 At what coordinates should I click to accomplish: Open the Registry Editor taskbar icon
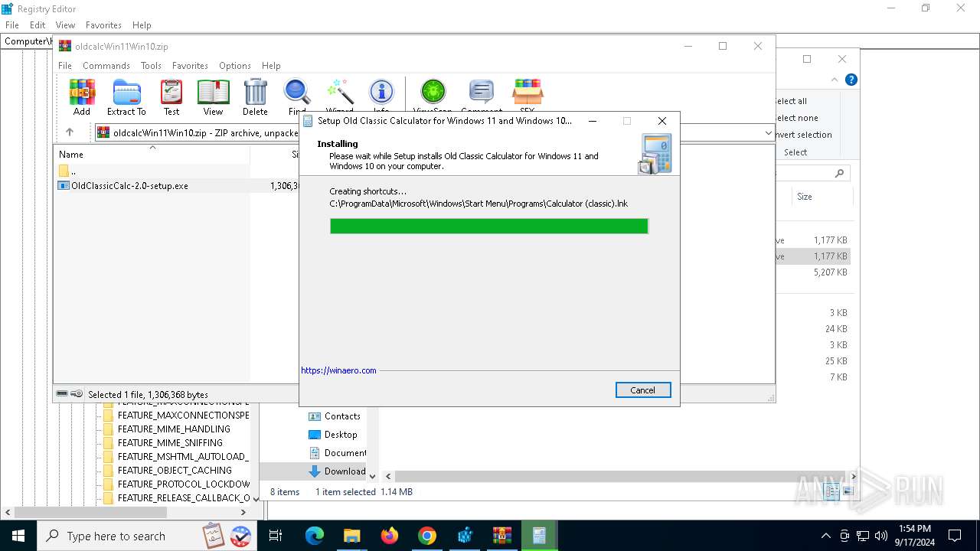[x=465, y=536]
